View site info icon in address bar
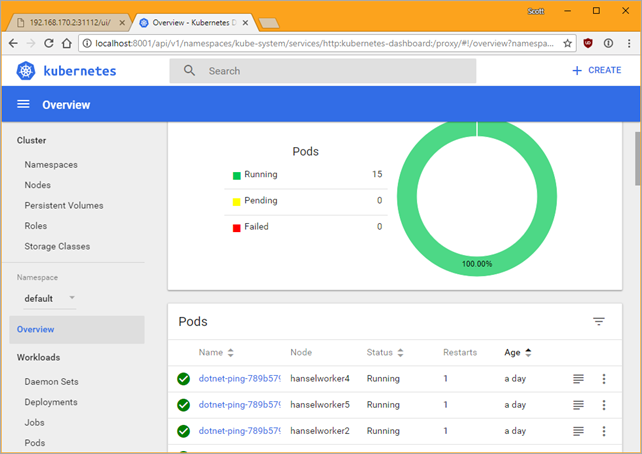 pos(87,43)
